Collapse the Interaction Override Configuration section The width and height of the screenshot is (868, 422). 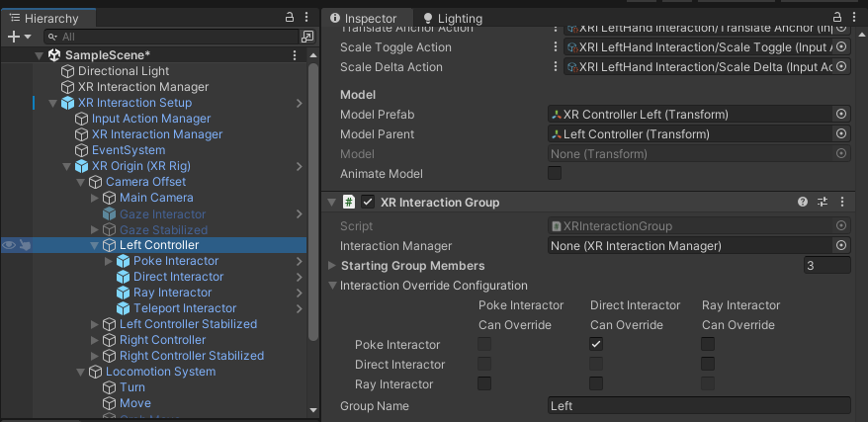pos(331,286)
